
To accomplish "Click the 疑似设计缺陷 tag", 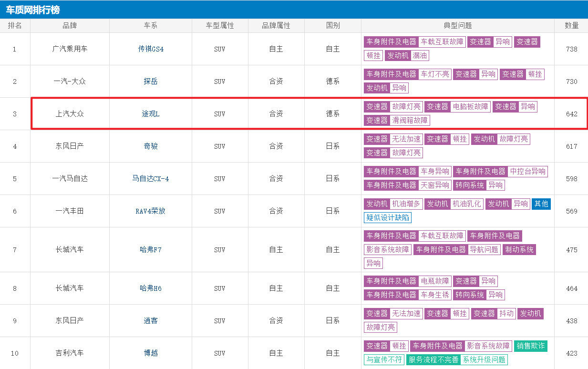I will pos(387,218).
